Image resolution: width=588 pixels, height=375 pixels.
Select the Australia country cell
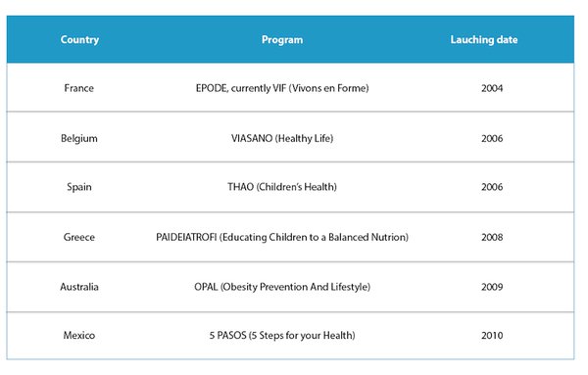(79, 287)
